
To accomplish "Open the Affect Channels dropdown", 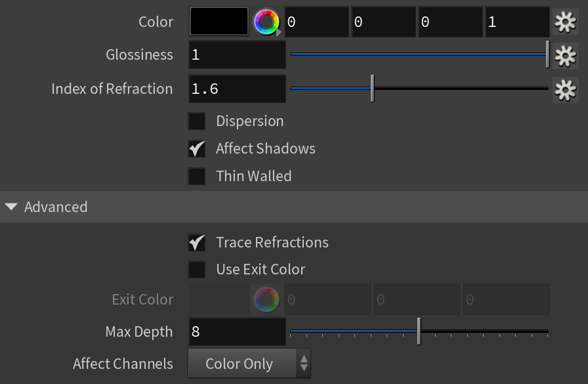I will coord(249,364).
